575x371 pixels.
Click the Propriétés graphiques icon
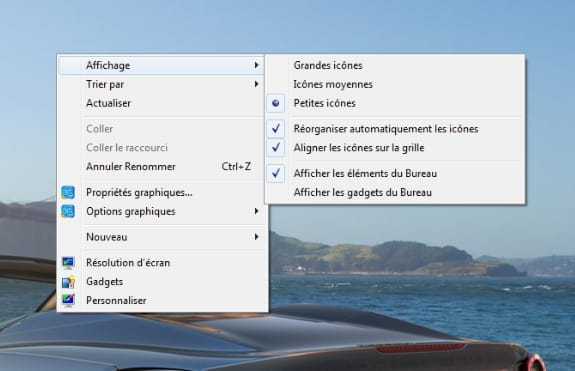pos(68,192)
